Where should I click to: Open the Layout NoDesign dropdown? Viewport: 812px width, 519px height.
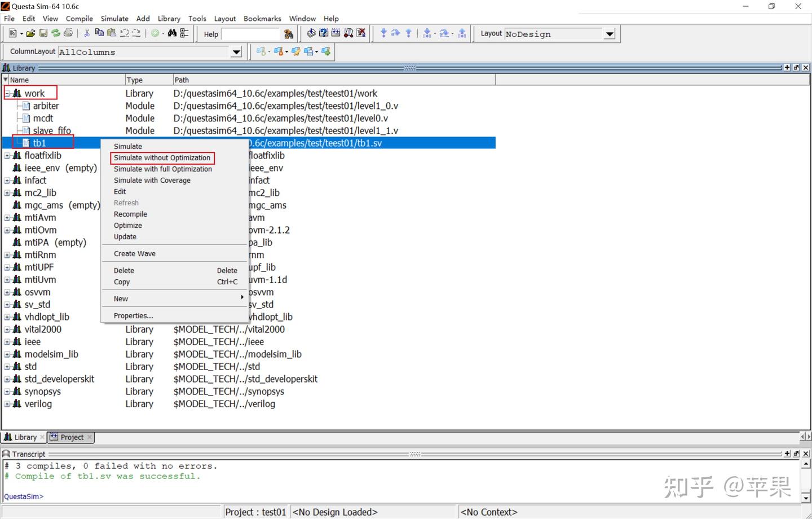pos(610,34)
